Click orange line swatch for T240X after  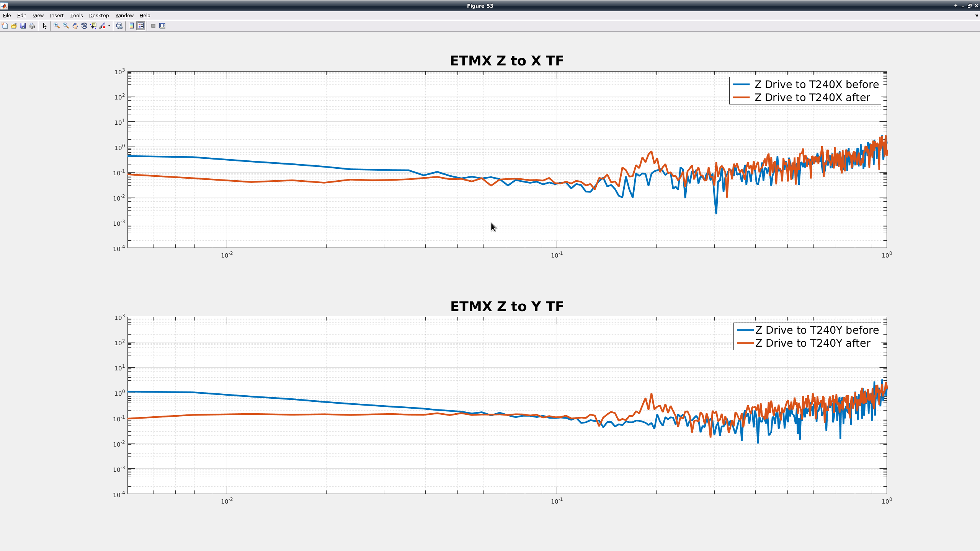(x=741, y=97)
